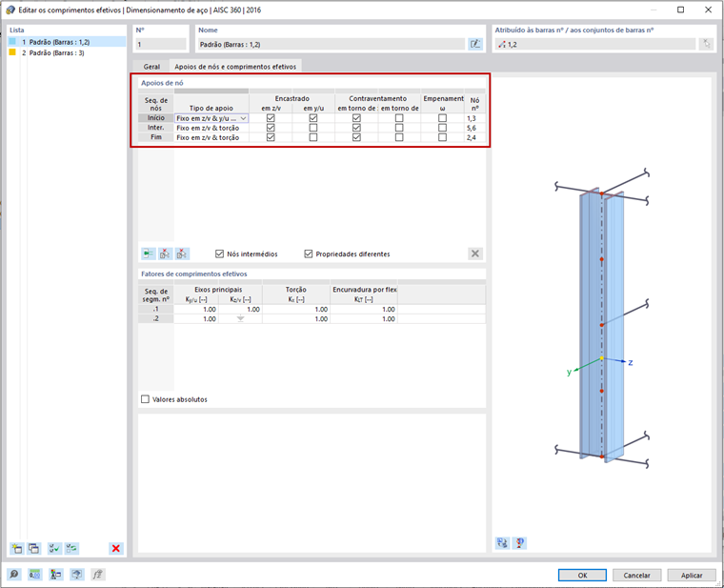Click the z axis label in 3D preview
The width and height of the screenshot is (724, 588).
(631, 362)
